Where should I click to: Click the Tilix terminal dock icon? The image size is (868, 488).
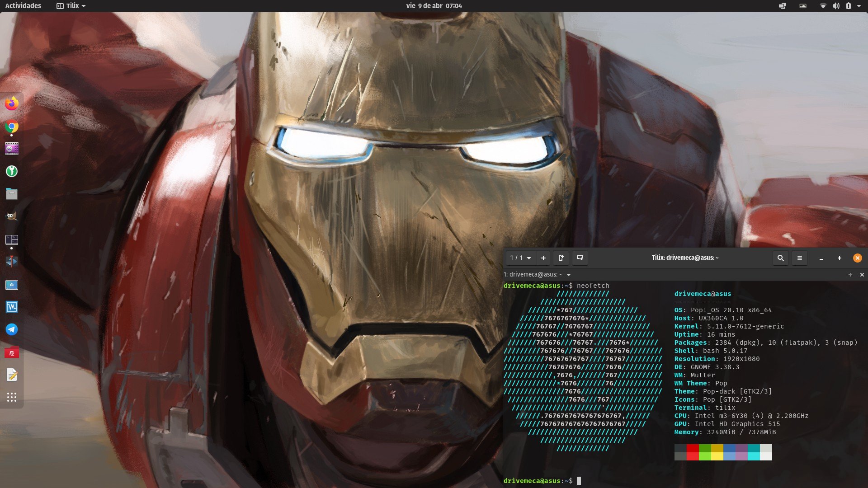(12, 239)
